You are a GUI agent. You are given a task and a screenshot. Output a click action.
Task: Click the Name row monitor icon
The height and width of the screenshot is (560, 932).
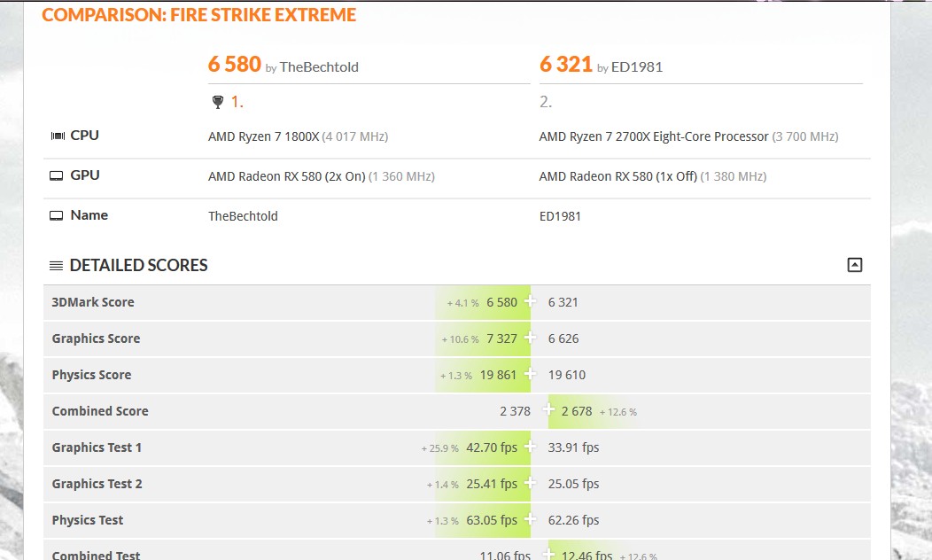[x=56, y=216]
